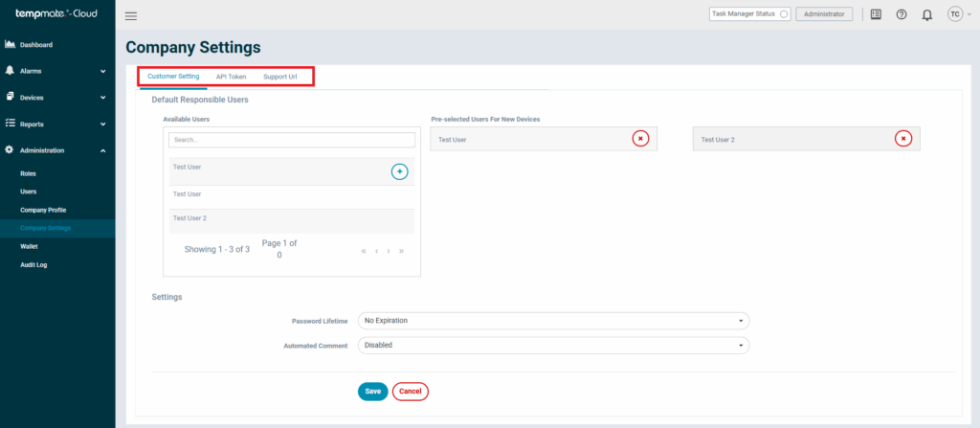Click the 'Pre-selected Users For New Devices' label
This screenshot has height=428, width=980.
tap(485, 119)
